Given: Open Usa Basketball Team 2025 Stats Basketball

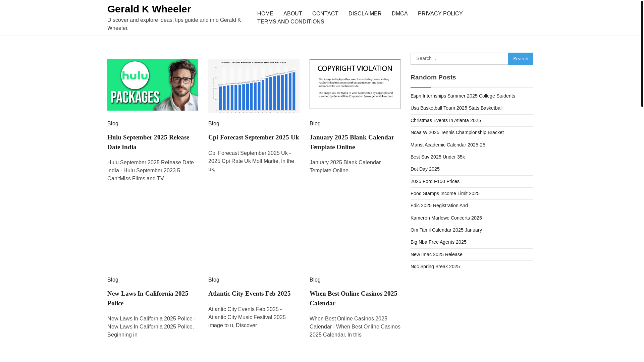Looking at the screenshot, I should point(456,108).
